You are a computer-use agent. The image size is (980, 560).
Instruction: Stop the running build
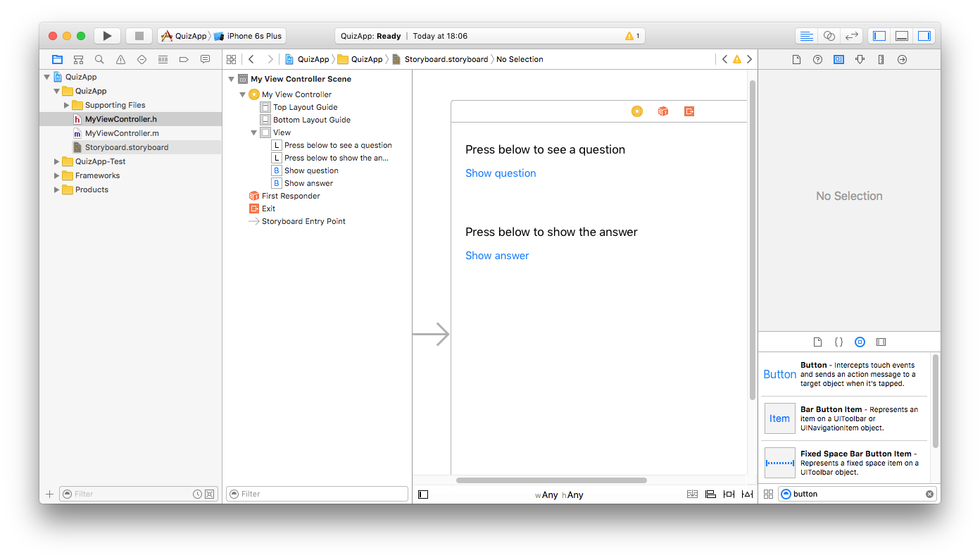(x=139, y=36)
